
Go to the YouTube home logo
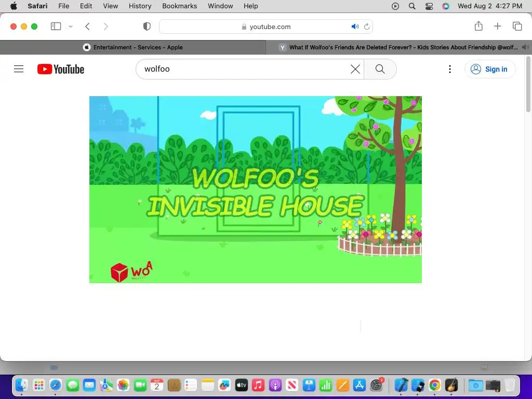pyautogui.click(x=61, y=69)
